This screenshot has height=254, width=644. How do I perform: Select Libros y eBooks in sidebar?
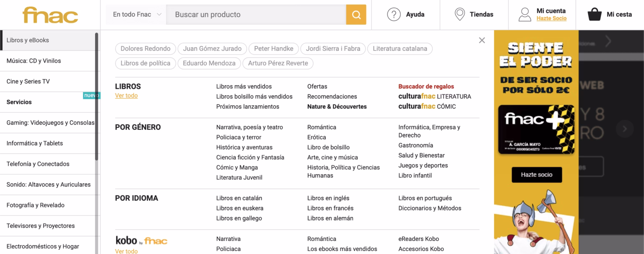pos(48,40)
